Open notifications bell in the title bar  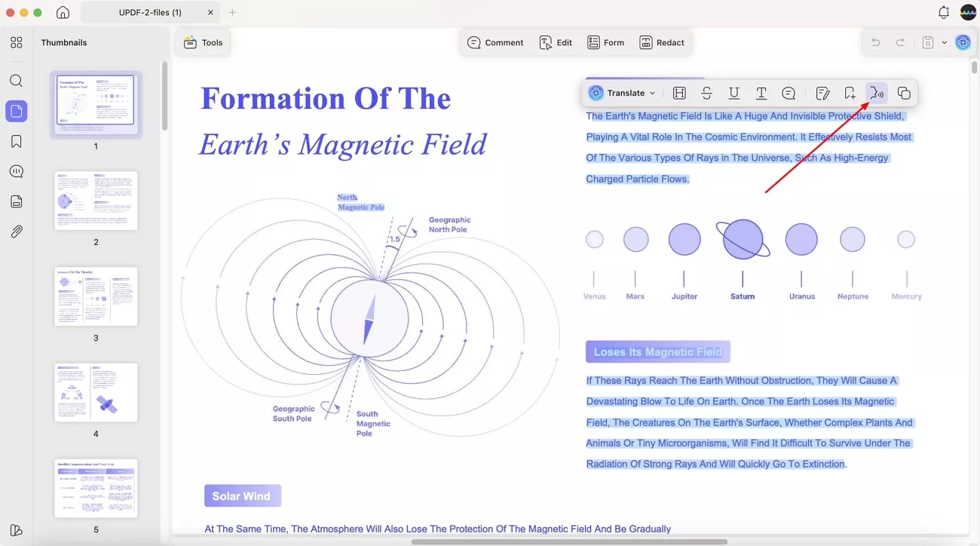pyautogui.click(x=943, y=13)
